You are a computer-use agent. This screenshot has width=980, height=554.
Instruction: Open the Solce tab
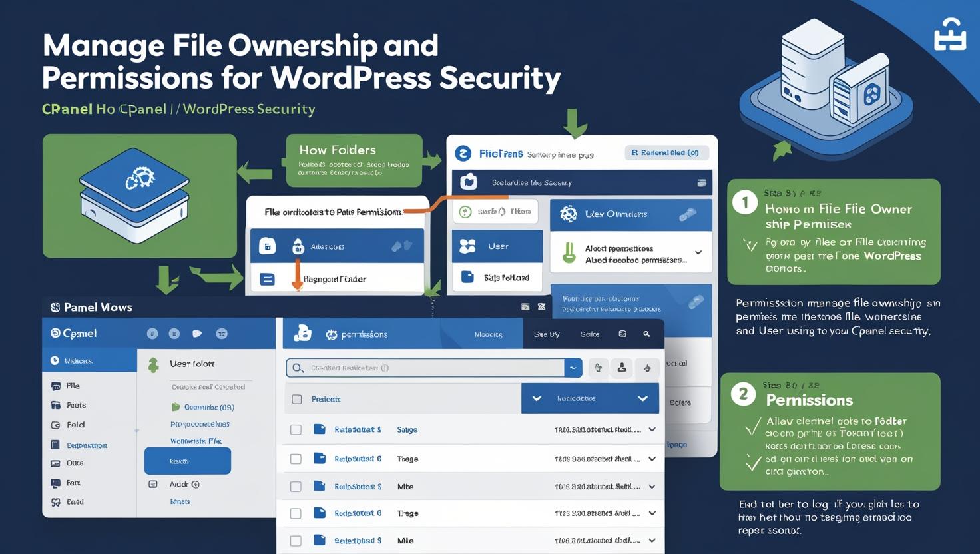(x=590, y=334)
